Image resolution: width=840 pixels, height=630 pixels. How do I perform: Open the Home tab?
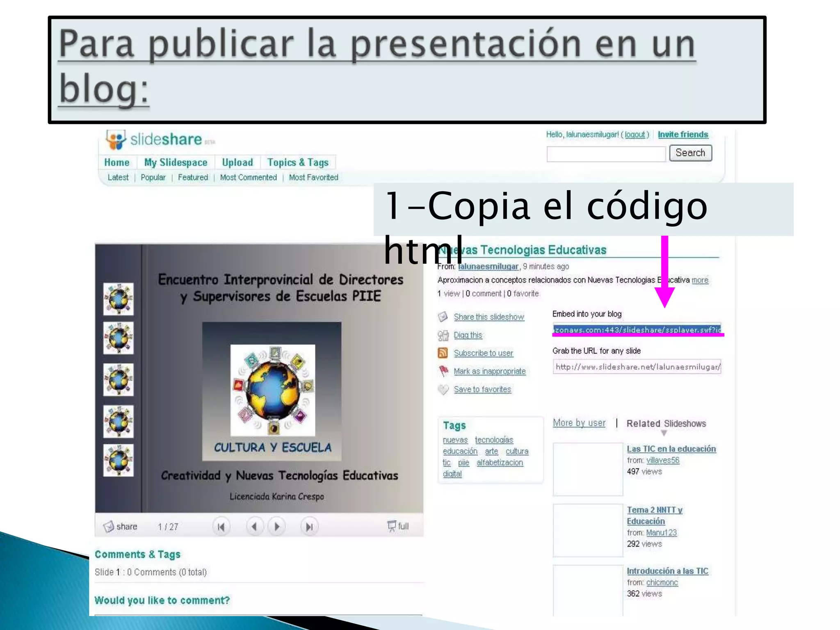[x=117, y=162]
